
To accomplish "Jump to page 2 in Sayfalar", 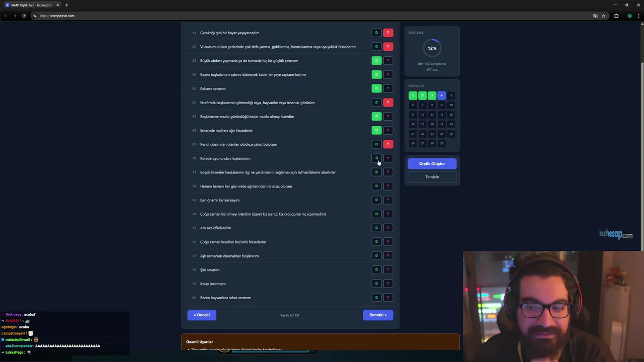I will [422, 96].
